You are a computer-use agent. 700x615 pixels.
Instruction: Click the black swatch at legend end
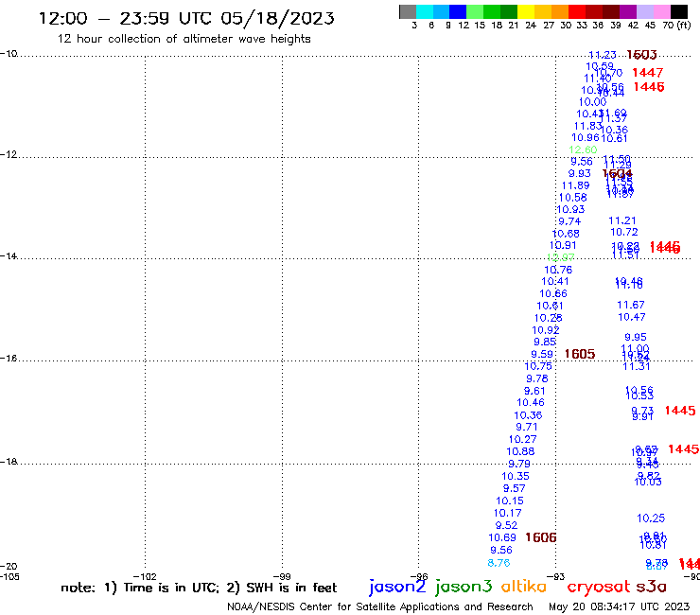679,11
